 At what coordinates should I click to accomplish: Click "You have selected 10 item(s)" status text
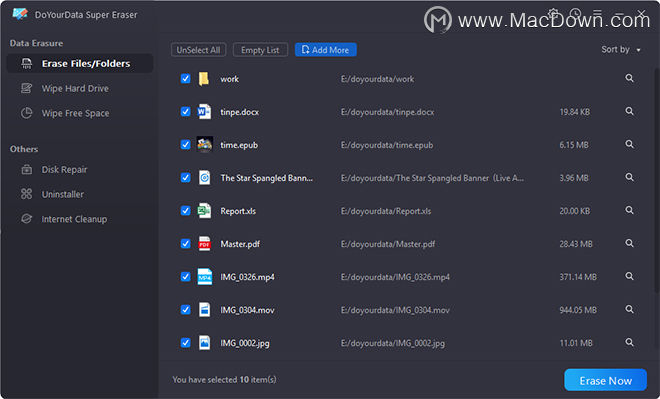coord(224,380)
